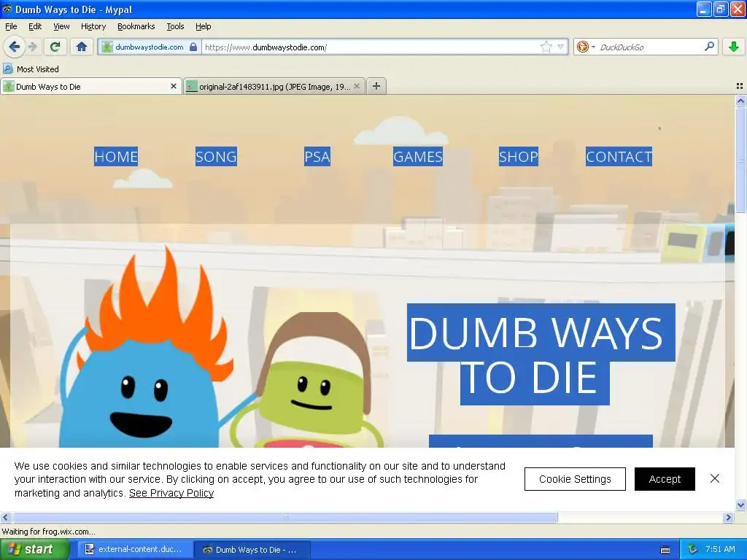Open the home page icon
This screenshot has width=747, height=560.
82,47
